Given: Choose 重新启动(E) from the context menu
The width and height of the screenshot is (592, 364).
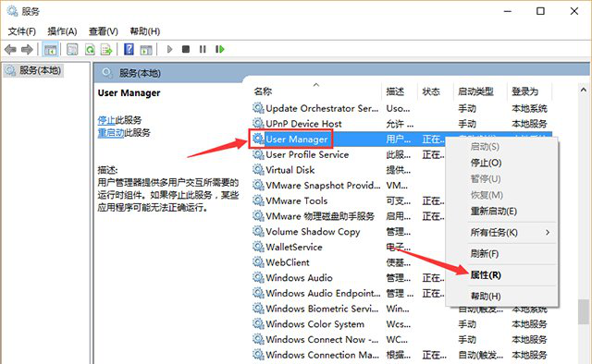Looking at the screenshot, I should pos(493,212).
